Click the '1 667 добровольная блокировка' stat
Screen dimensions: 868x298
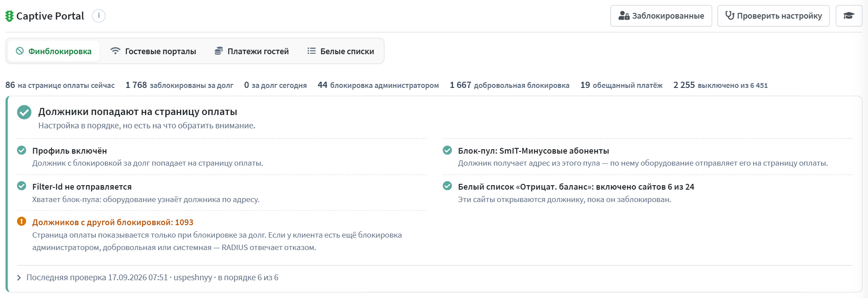click(x=510, y=85)
